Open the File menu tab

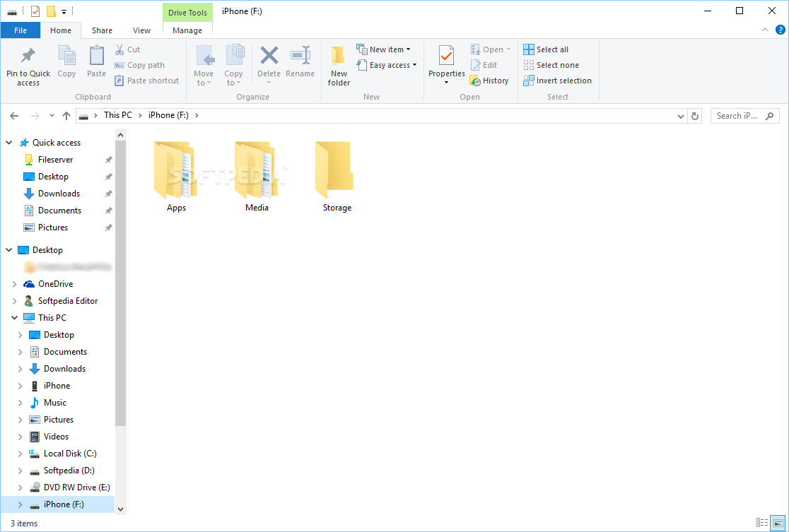(x=21, y=30)
